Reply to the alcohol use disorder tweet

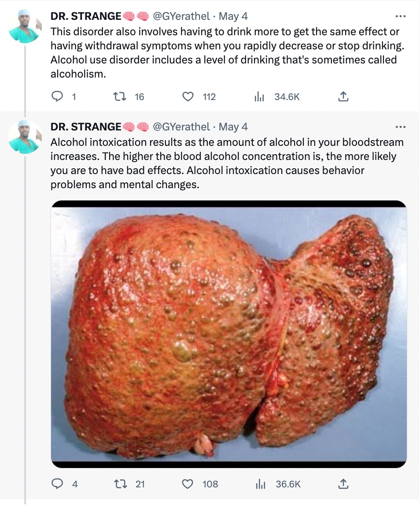(x=57, y=97)
